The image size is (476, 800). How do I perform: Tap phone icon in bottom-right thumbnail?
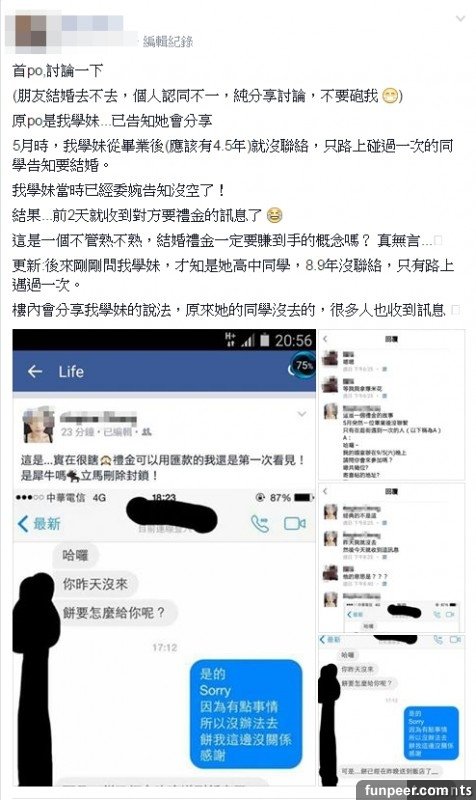(438, 639)
